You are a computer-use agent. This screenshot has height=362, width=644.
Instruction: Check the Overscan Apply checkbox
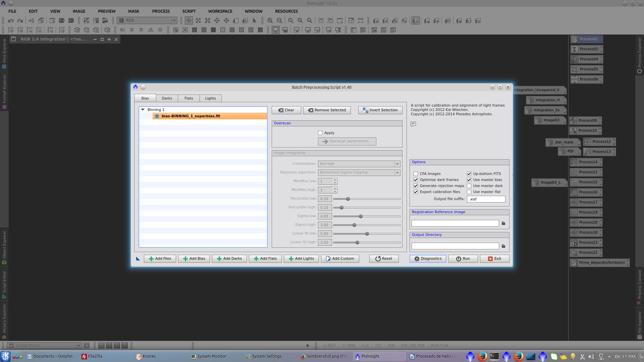coord(320,133)
